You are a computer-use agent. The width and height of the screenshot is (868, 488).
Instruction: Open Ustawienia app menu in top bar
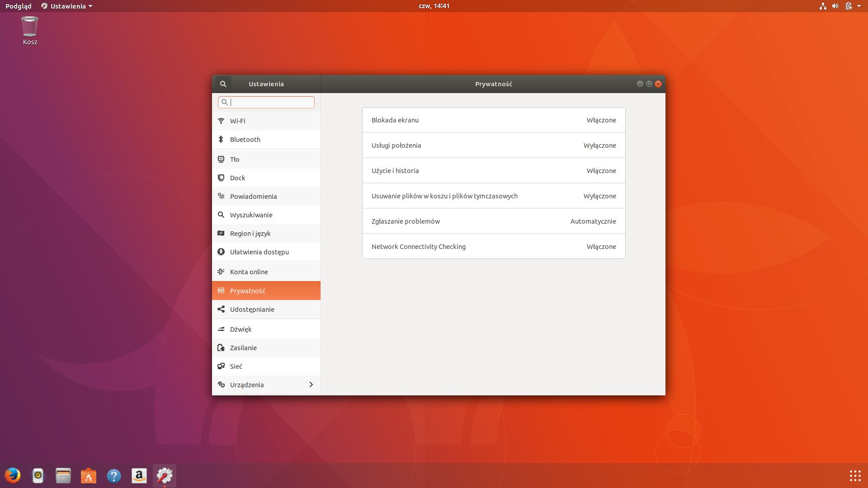coord(67,6)
